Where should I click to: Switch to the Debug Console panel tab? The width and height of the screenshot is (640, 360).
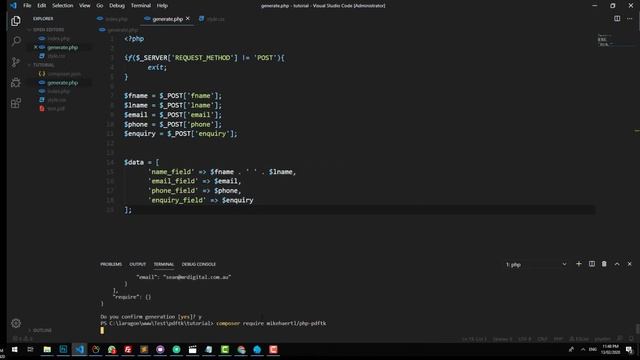(199, 264)
